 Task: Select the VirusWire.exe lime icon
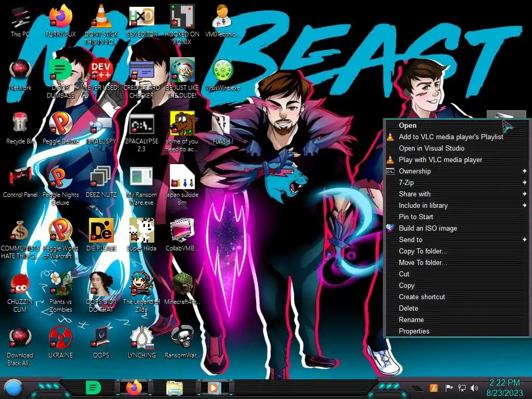point(222,75)
